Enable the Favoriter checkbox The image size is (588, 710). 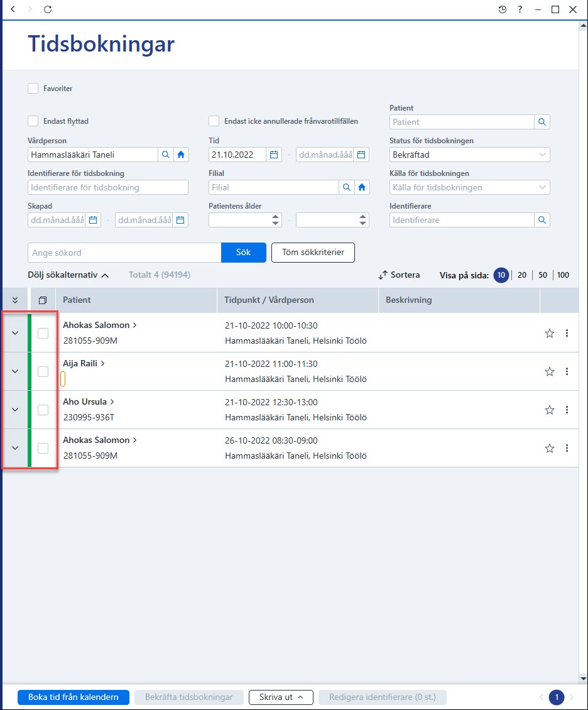[x=33, y=89]
